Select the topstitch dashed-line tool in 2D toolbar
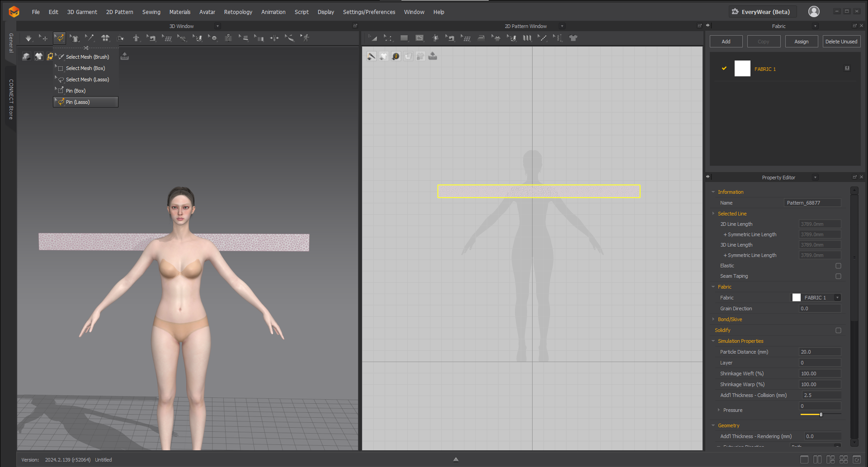The image size is (868, 467). (542, 38)
